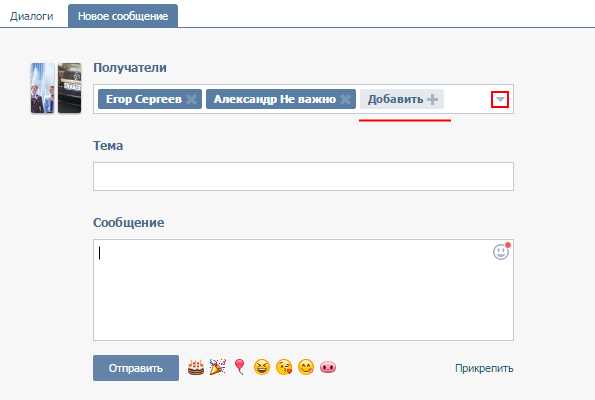Switch to the Диалоги tab

31,16
